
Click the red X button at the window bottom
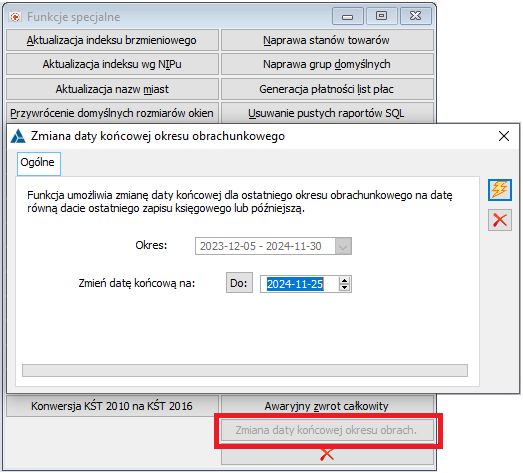(327, 455)
